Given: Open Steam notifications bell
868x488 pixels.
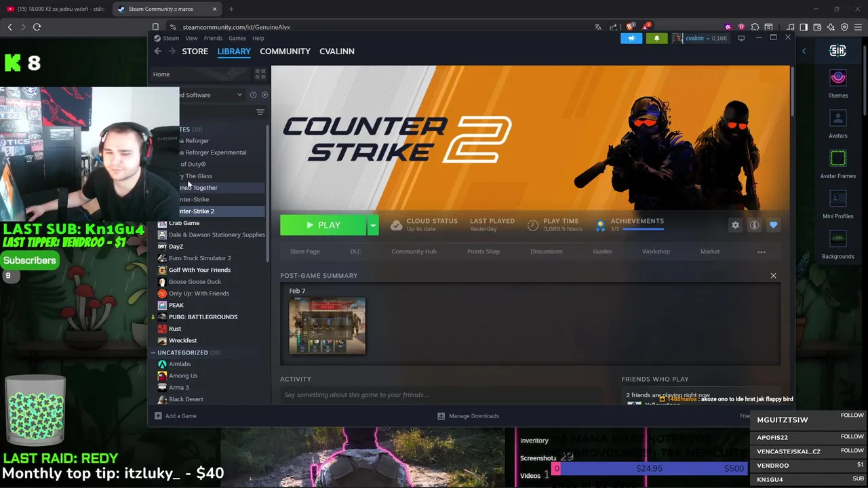Looking at the screenshot, I should [656, 39].
